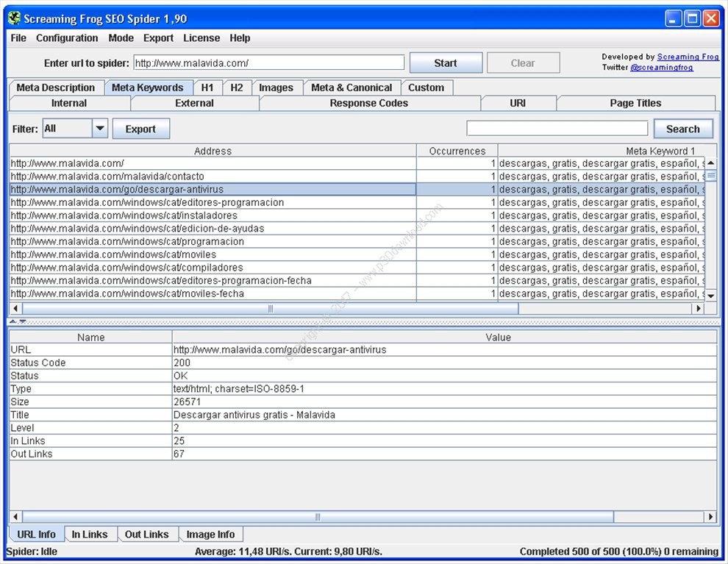Viewport: 728px width, 564px height.
Task: Open the License menu
Action: pyautogui.click(x=201, y=38)
